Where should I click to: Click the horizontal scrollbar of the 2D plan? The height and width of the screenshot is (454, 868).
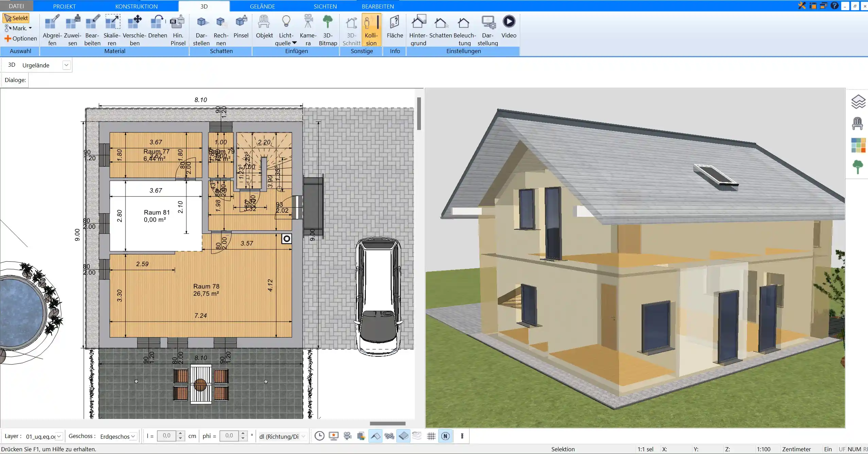(388, 423)
